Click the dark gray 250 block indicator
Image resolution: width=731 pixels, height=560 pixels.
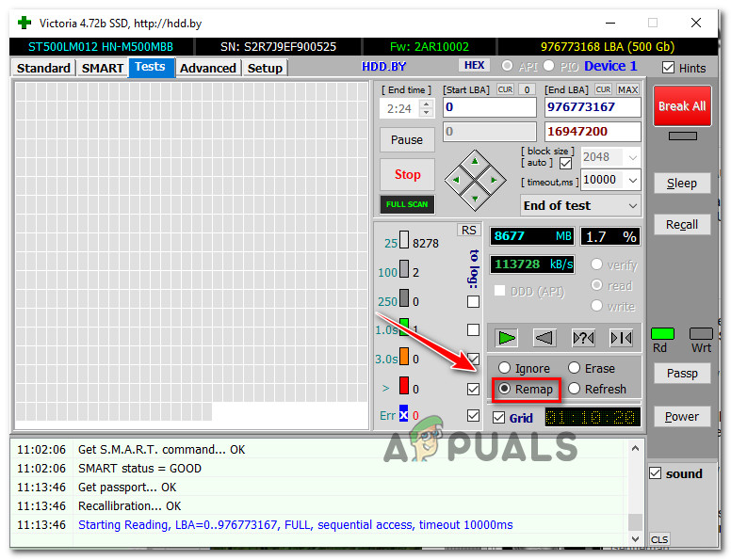click(x=404, y=298)
